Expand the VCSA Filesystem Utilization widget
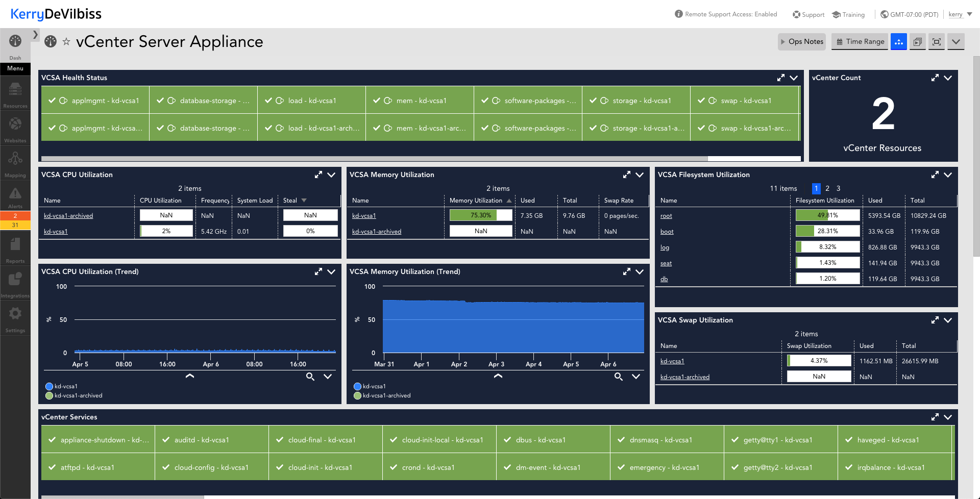 pyautogui.click(x=935, y=174)
